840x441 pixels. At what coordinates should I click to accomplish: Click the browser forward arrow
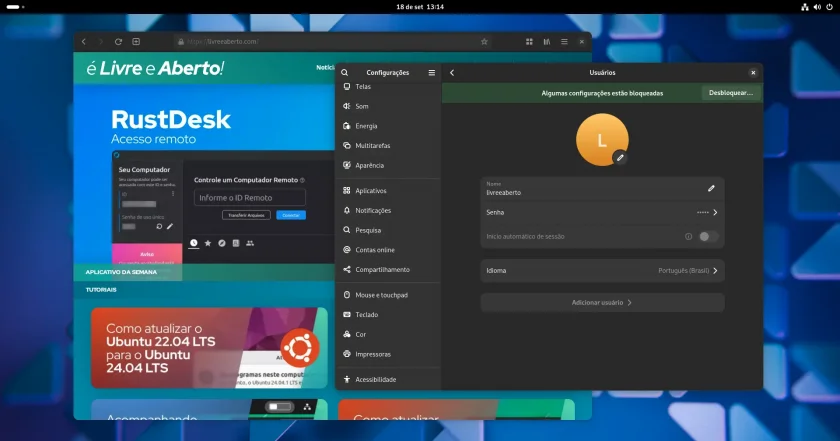click(x=101, y=41)
